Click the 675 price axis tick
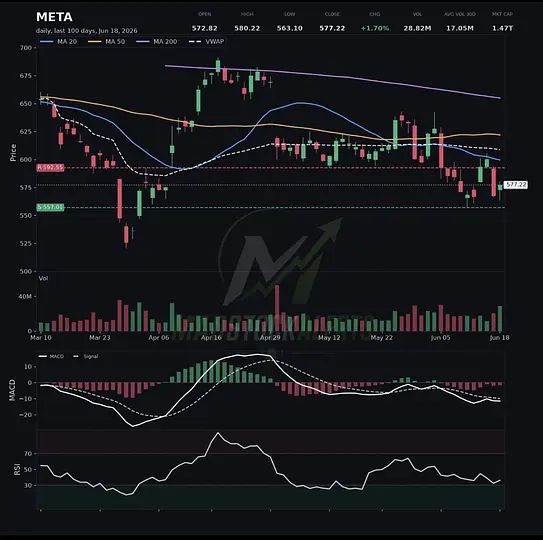This screenshot has width=543, height=540. click(x=26, y=76)
